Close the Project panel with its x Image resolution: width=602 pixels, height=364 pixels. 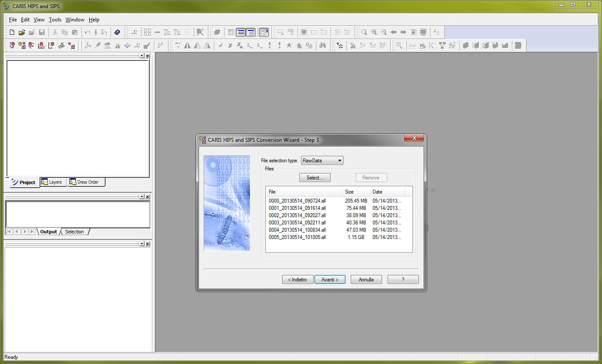147,56
